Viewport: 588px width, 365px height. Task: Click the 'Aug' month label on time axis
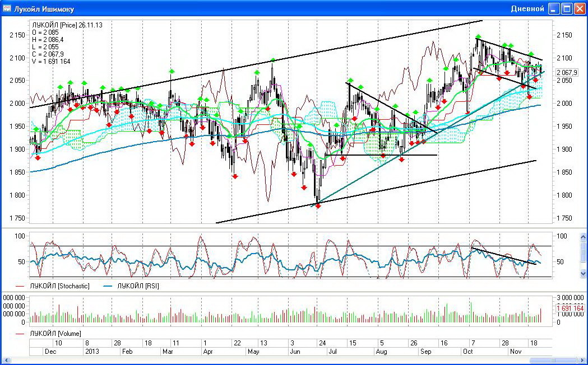tap(381, 352)
